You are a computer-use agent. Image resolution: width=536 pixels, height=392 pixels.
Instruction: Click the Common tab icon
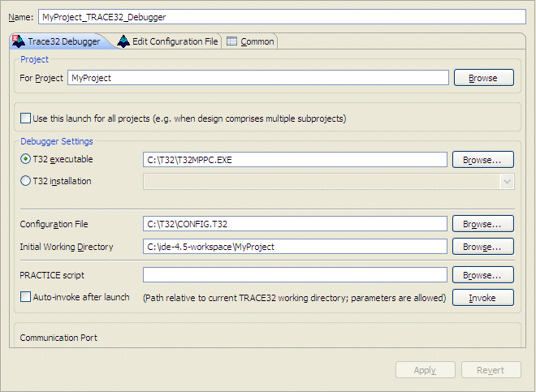tap(231, 41)
